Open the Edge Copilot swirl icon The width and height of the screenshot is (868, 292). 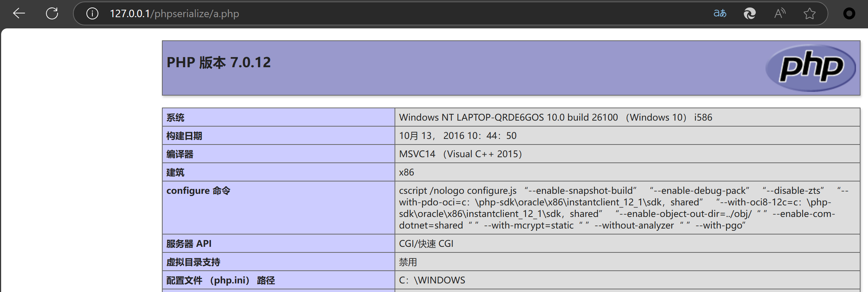749,13
